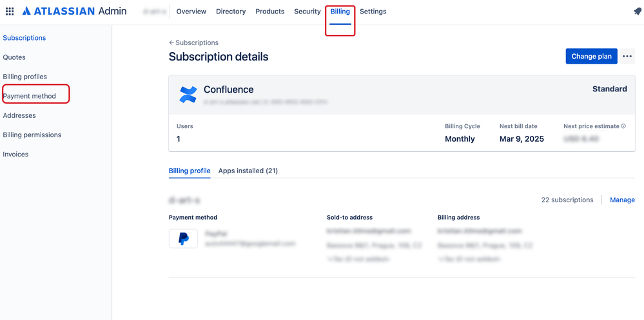Open Quotes in the sidebar
Image resolution: width=644 pixels, height=320 pixels.
(x=14, y=57)
